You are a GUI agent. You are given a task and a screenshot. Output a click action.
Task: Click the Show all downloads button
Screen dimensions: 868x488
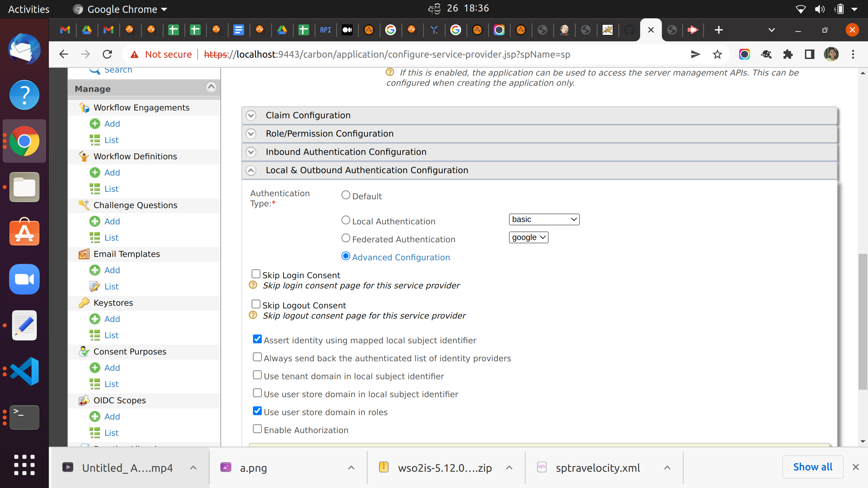coord(812,467)
